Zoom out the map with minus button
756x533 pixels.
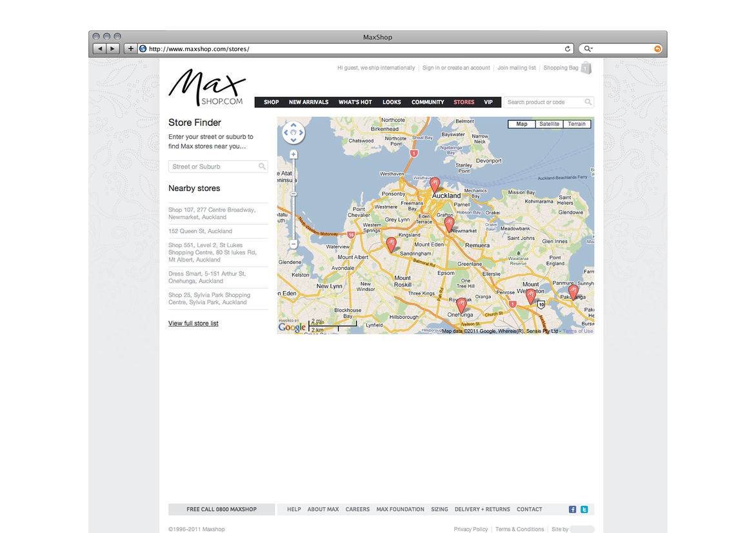click(x=293, y=245)
